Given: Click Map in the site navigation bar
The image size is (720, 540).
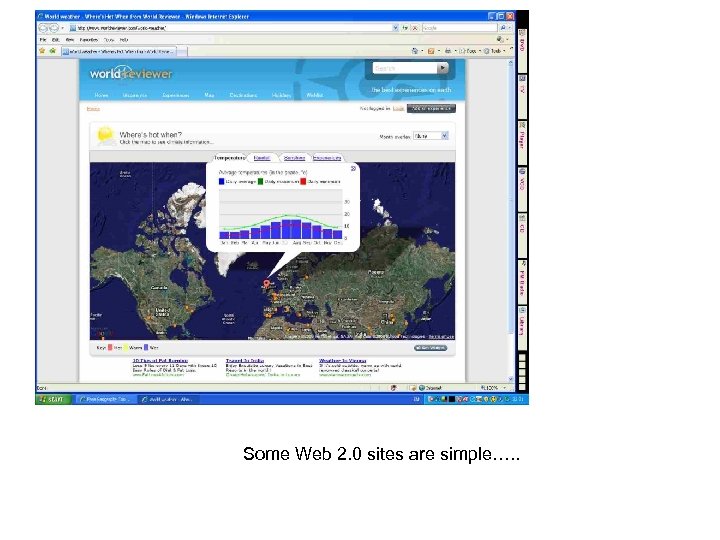Looking at the screenshot, I should [209, 95].
